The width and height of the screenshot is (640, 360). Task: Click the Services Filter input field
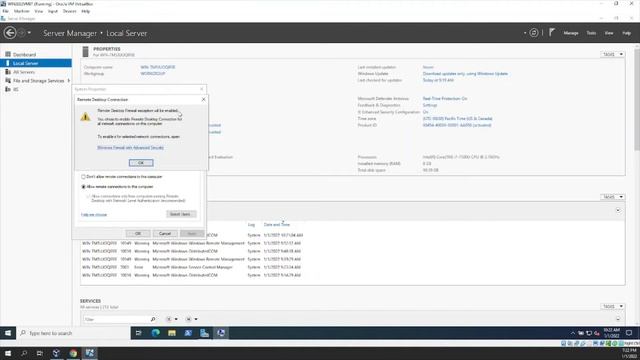(116, 319)
